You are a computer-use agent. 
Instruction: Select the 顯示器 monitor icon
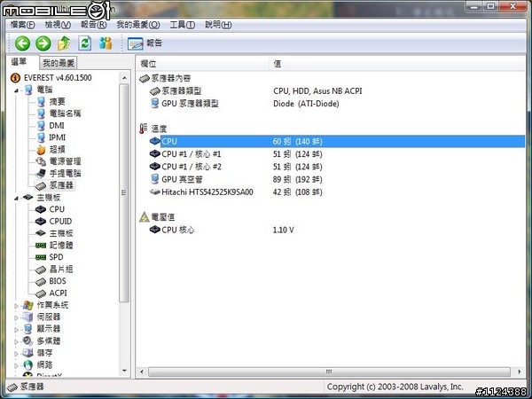pyautogui.click(x=27, y=329)
